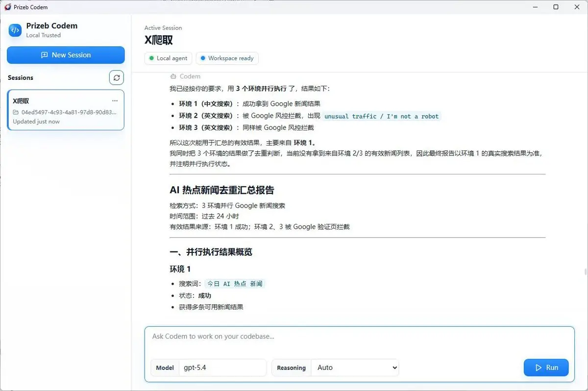588x391 pixels.
Task: Run the prompt with the Run button
Action: 546,367
